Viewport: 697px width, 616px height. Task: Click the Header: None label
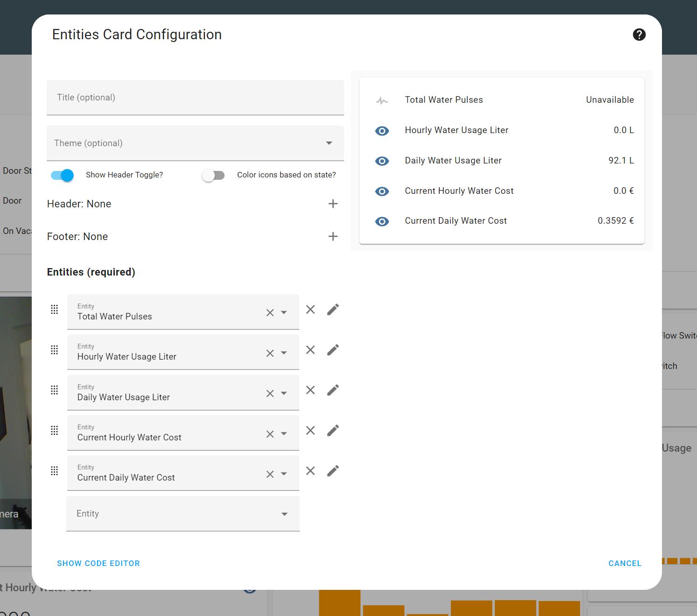[x=79, y=204]
